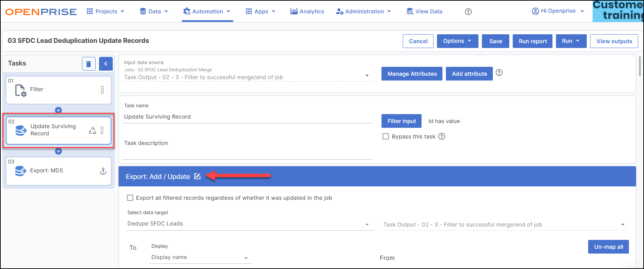Click the anchor icon on Export: MDS task
Image resolution: width=644 pixels, height=269 pixels.
coord(103,171)
